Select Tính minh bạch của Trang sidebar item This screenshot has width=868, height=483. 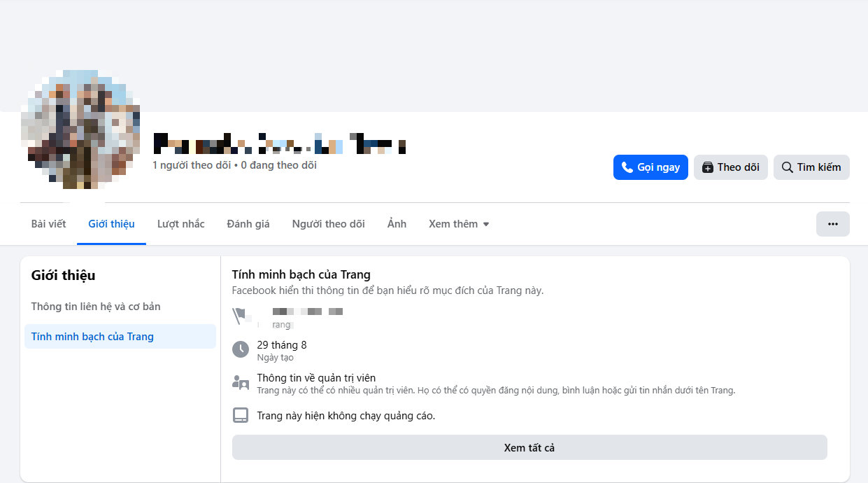pos(92,337)
